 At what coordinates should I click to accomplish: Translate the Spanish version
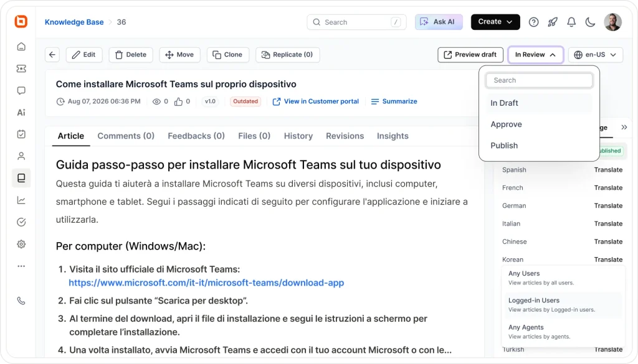tap(608, 170)
